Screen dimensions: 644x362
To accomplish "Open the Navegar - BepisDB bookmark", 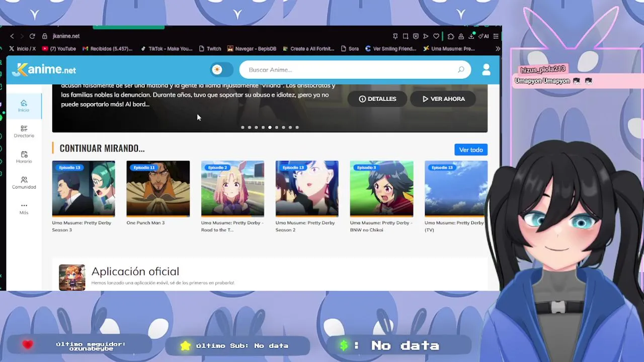I will [x=252, y=49].
